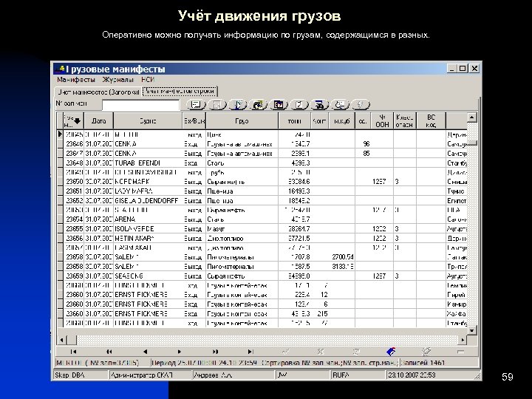Click the document-with-pencil toolbar button
The width and height of the screenshot is (532, 399).
click(237, 105)
